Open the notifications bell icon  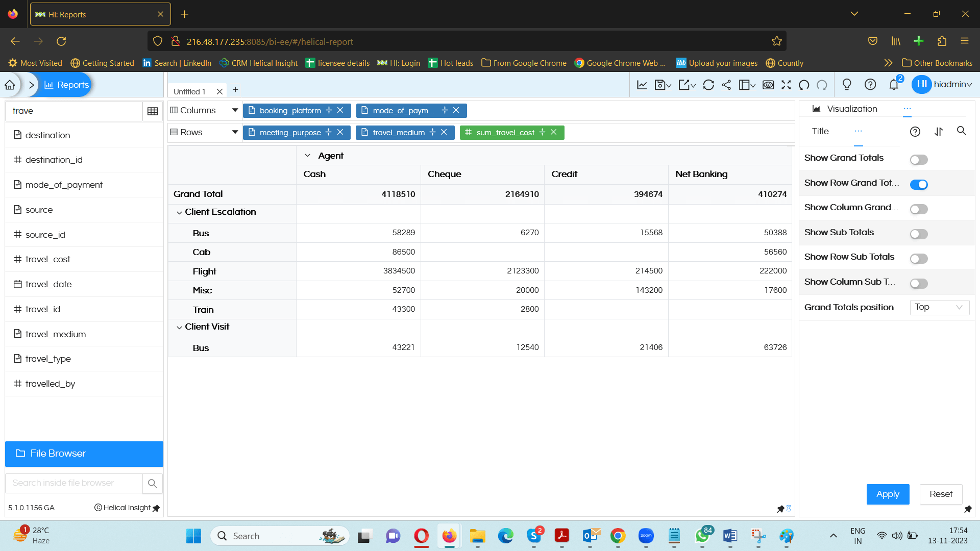pyautogui.click(x=894, y=85)
